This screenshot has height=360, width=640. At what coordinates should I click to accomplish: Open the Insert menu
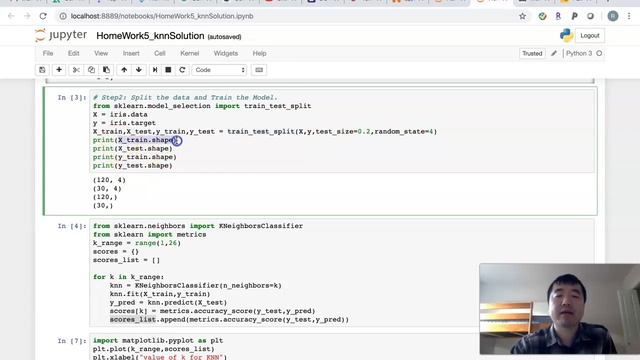pyautogui.click(x=131, y=53)
